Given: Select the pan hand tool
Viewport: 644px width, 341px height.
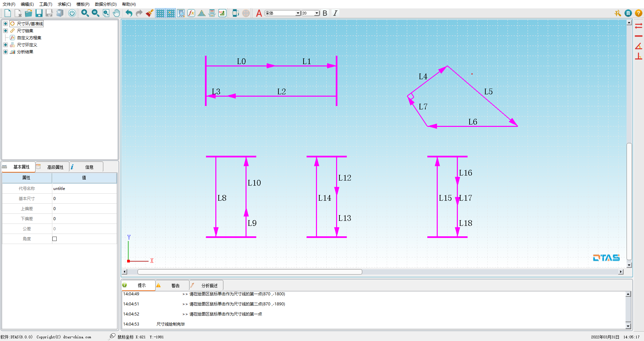Looking at the screenshot, I should click(116, 13).
